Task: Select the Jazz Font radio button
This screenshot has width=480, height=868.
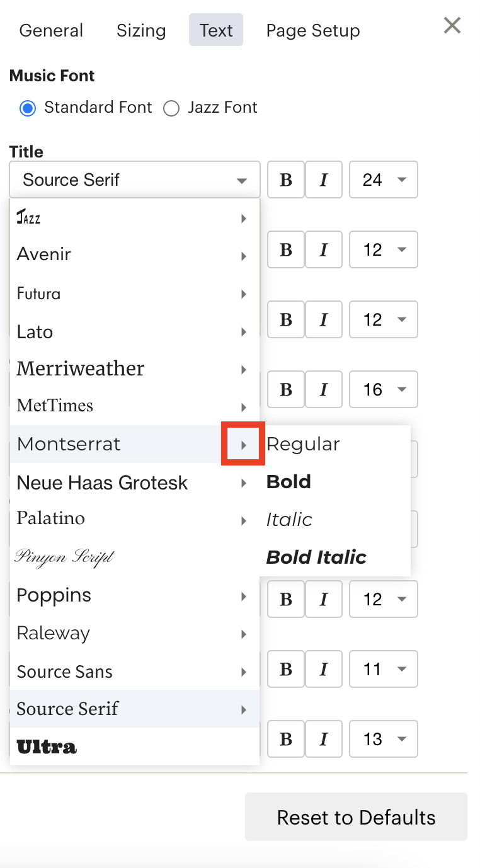Action: pyautogui.click(x=171, y=108)
